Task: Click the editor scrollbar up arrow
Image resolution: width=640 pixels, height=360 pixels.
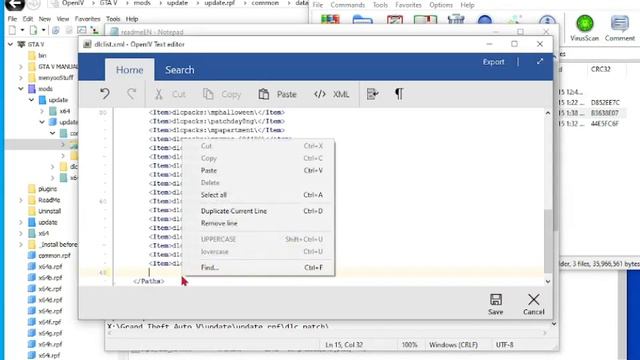Action: (x=548, y=113)
